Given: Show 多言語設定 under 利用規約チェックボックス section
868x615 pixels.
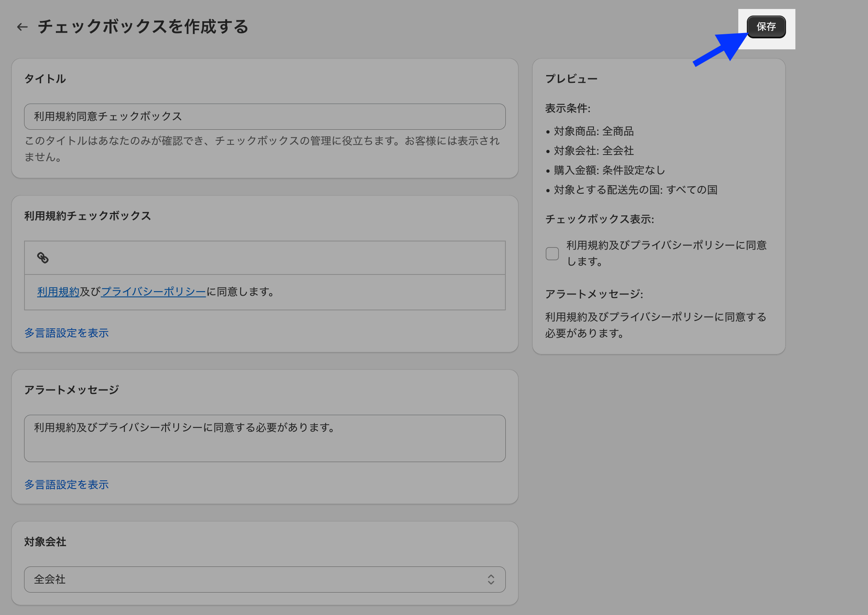Looking at the screenshot, I should (x=66, y=333).
